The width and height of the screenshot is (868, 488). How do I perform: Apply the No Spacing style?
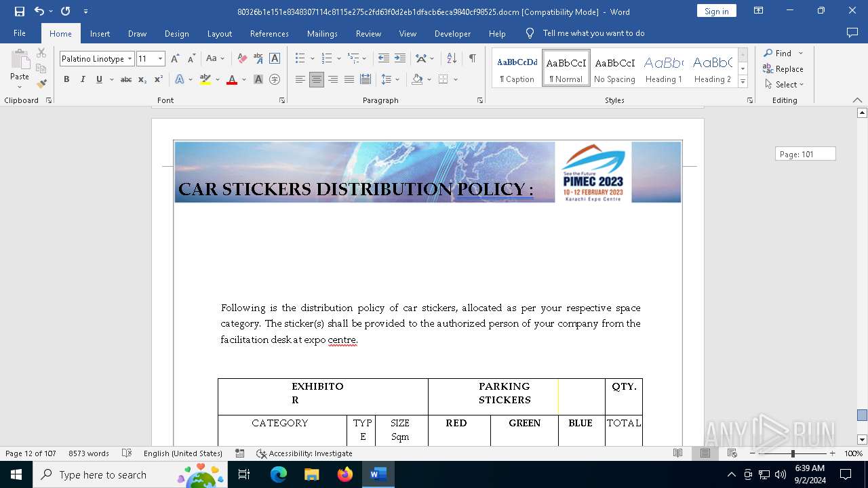click(614, 68)
